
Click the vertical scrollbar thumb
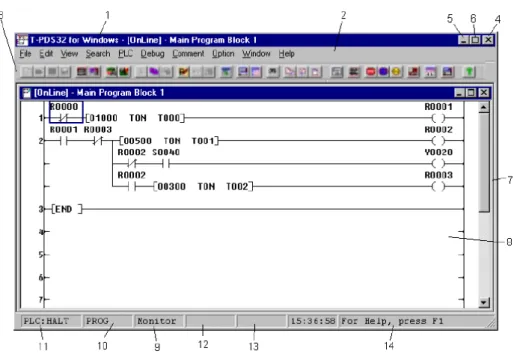pos(484,162)
